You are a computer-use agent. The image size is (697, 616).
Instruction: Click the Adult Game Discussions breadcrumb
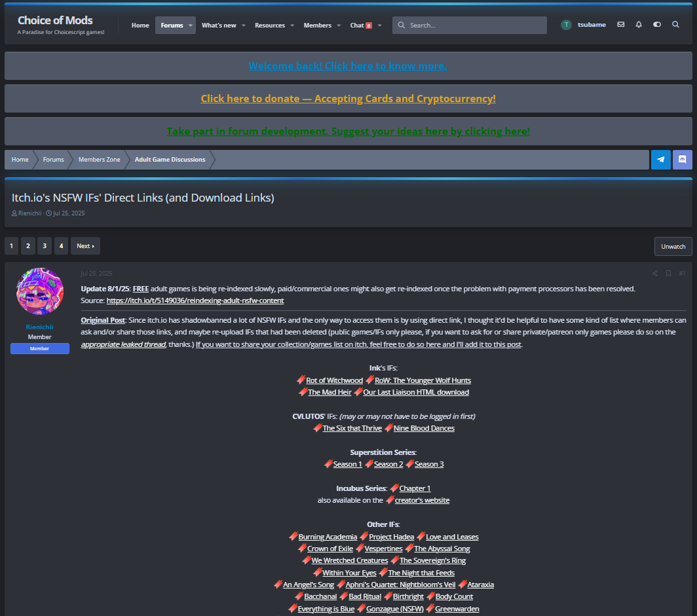tap(170, 160)
